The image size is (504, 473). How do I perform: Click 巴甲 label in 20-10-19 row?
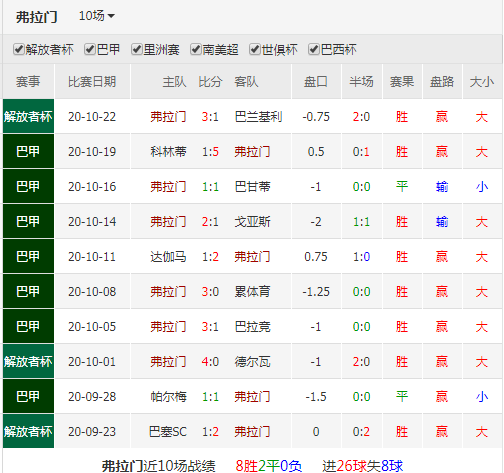[x=28, y=152]
